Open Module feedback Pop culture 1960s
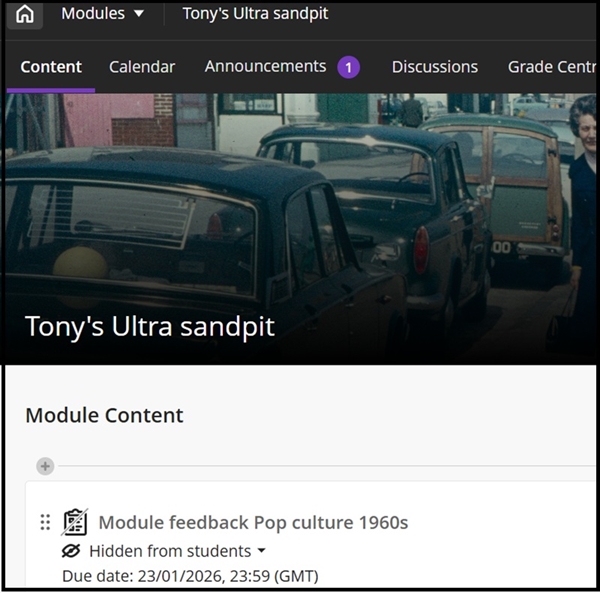The height and width of the screenshot is (593, 600). pyautogui.click(x=253, y=523)
